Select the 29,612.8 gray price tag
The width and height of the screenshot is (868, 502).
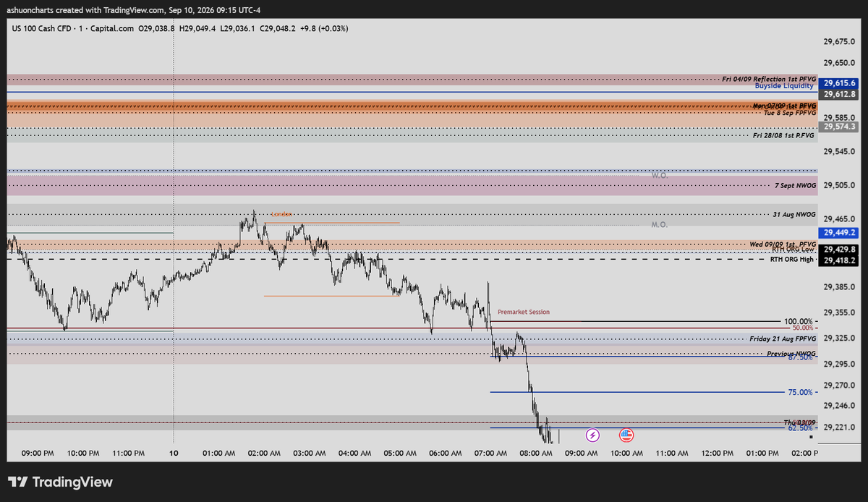coord(840,94)
